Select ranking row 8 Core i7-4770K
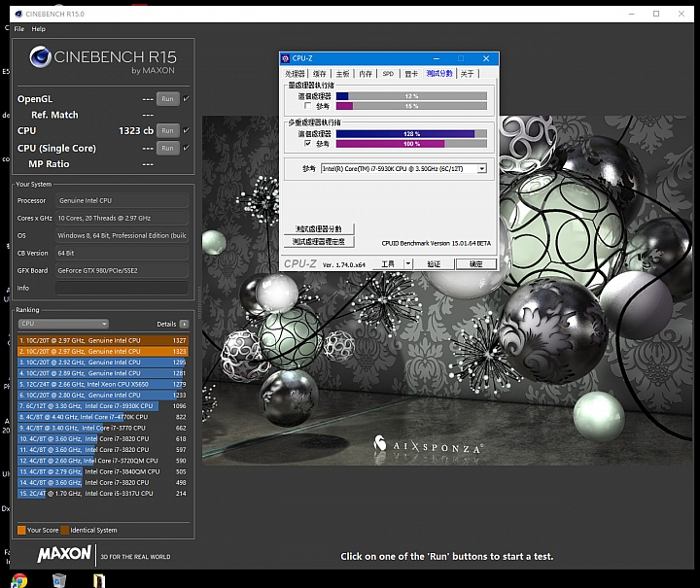This screenshot has height=588, width=700. coord(103,417)
